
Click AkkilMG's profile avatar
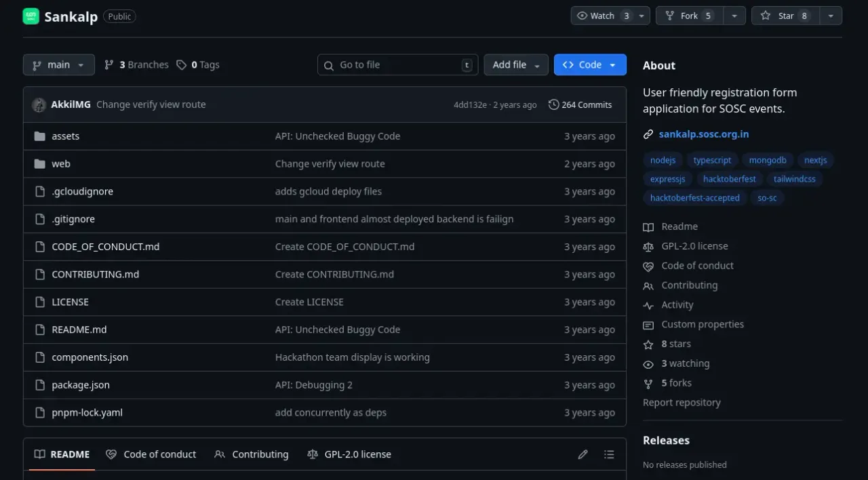(x=39, y=104)
